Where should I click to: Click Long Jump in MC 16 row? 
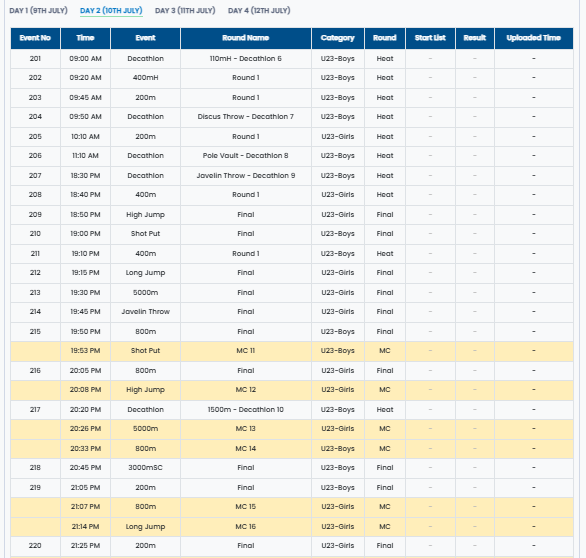145,527
